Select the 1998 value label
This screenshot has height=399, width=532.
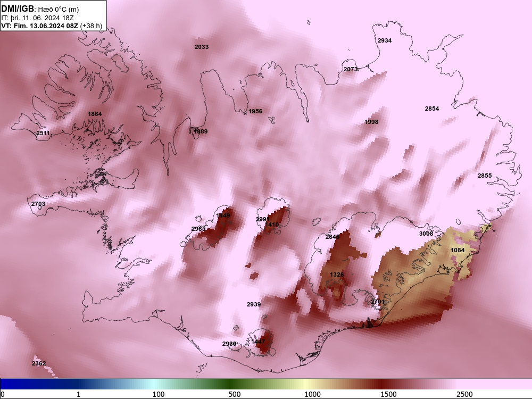pos(371,122)
